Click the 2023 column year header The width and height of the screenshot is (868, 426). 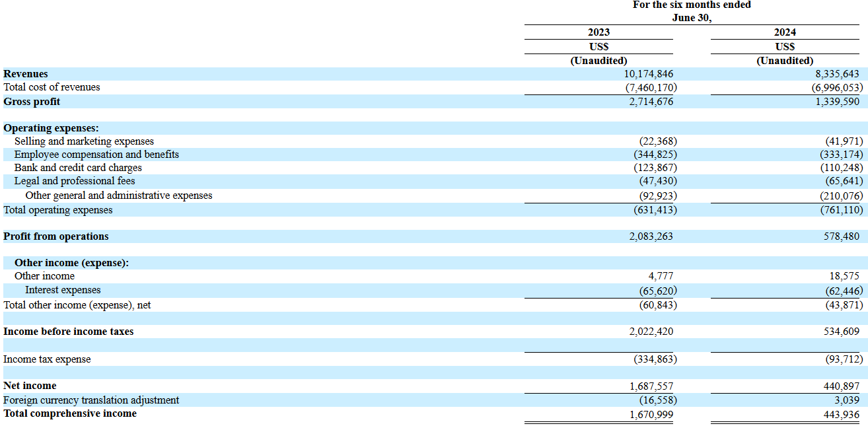point(598,32)
